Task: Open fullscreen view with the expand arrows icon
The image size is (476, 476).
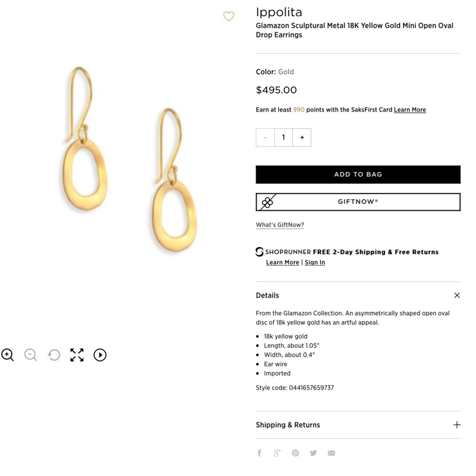Action: click(x=77, y=355)
